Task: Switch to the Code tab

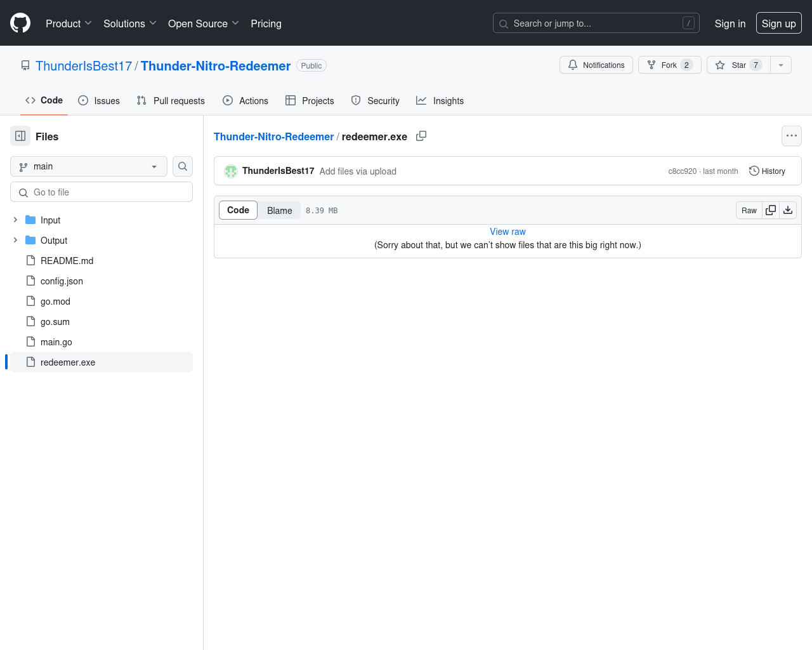Action: tap(44, 100)
